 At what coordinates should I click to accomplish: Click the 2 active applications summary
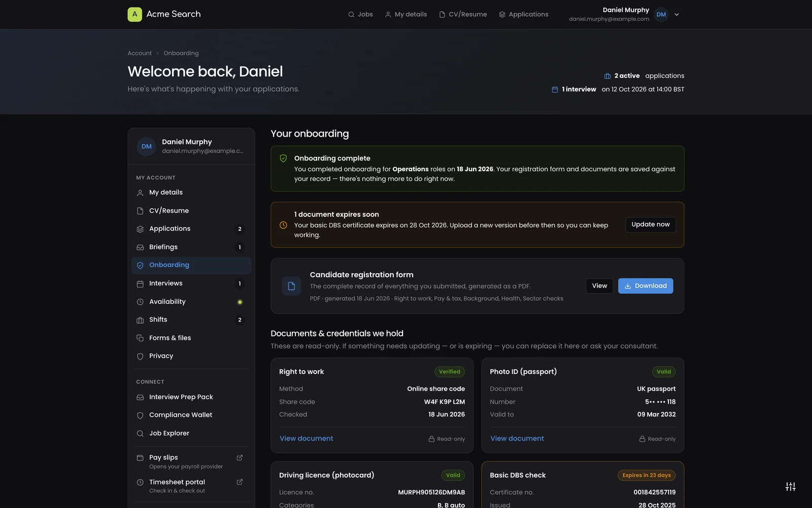coord(644,76)
